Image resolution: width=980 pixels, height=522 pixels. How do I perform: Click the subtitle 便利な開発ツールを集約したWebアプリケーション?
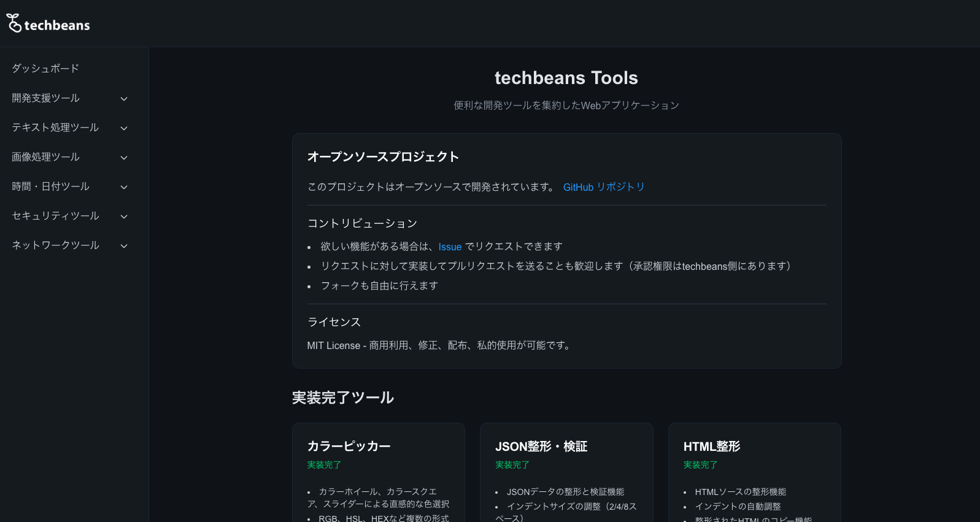pos(566,106)
